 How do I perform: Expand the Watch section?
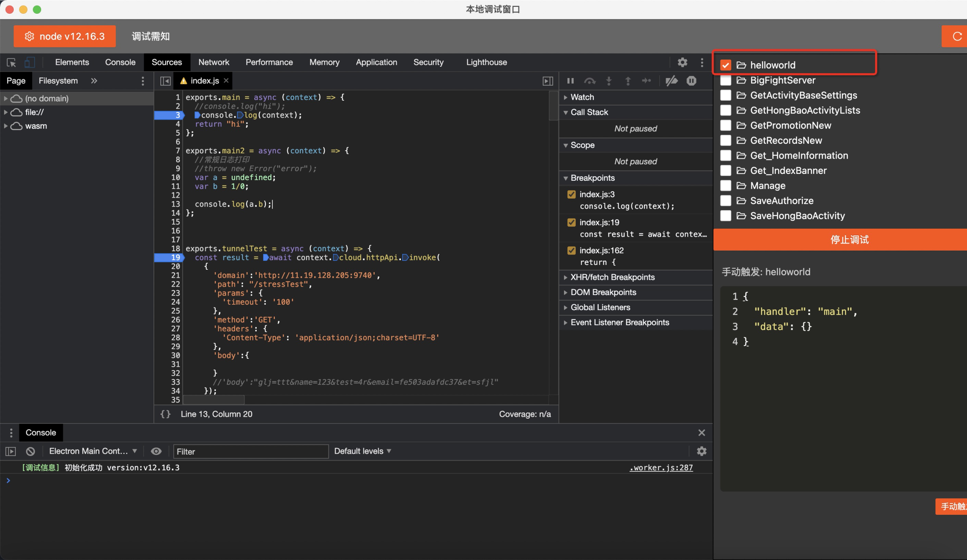click(636, 97)
